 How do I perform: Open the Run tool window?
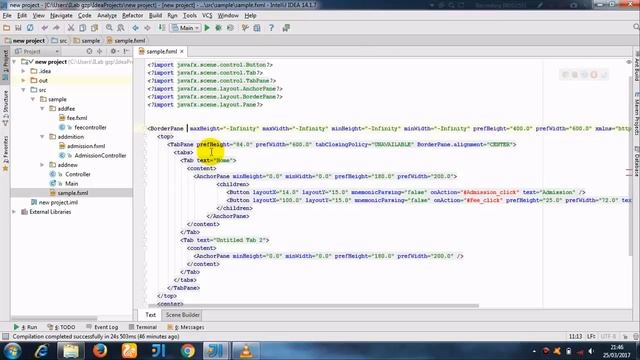[x=25, y=327]
